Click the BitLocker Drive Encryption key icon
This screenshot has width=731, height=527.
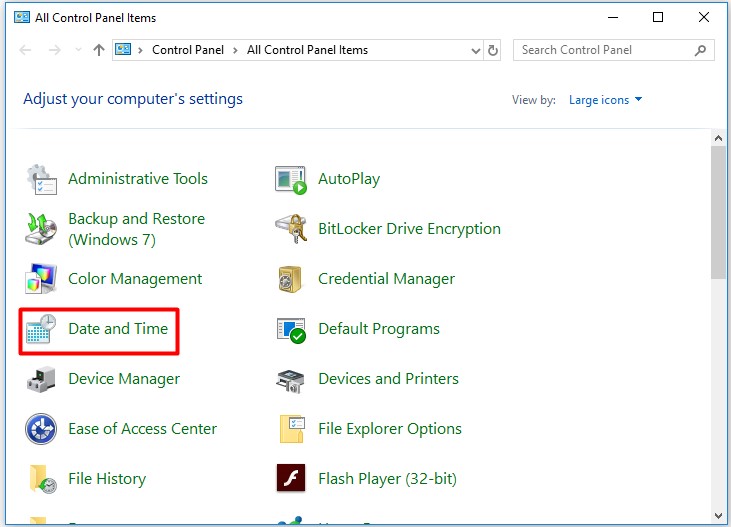[291, 229]
